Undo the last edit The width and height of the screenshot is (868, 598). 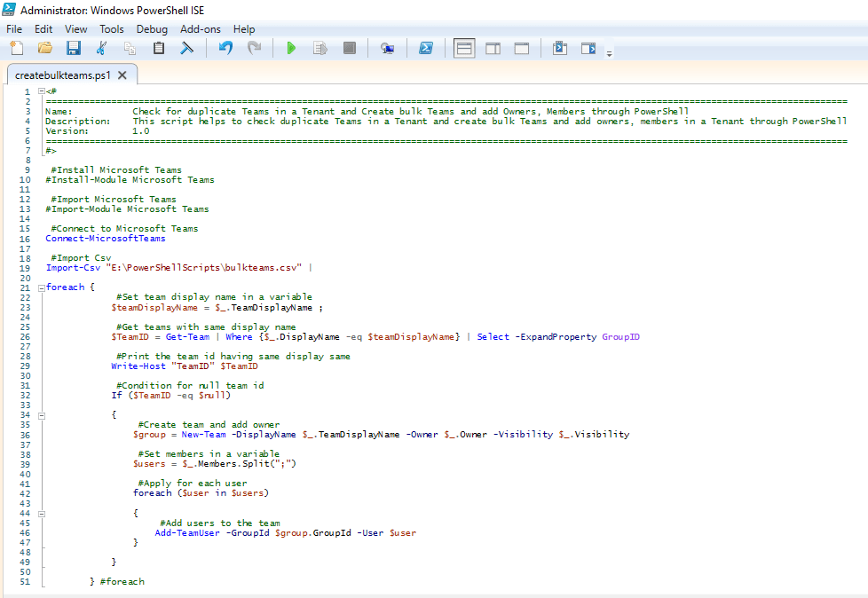click(x=225, y=48)
